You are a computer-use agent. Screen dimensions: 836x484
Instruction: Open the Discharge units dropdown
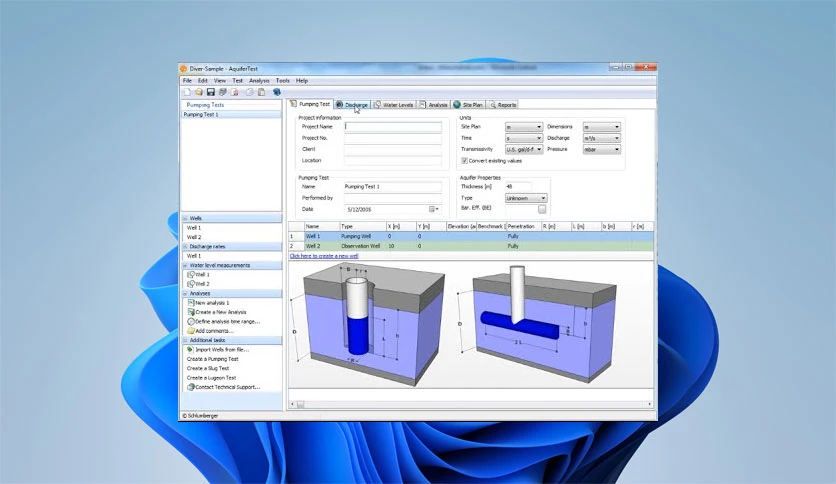[601, 138]
